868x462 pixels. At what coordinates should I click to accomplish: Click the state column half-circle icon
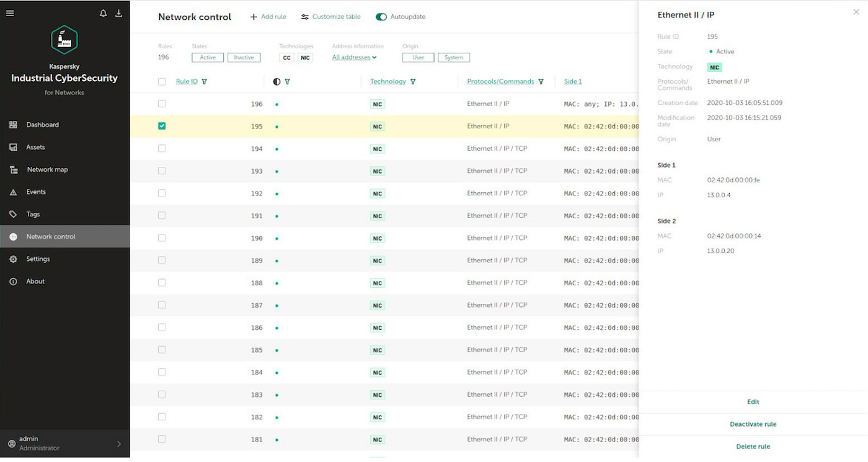coord(277,82)
